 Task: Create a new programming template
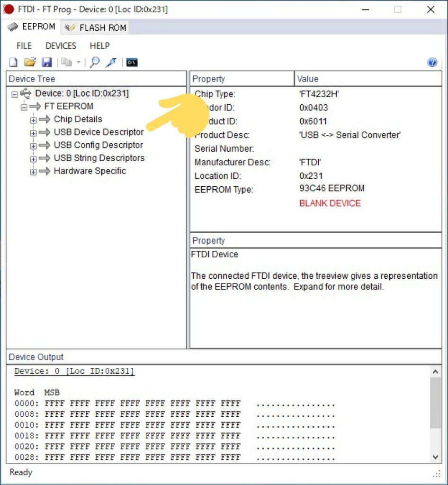pos(13,62)
